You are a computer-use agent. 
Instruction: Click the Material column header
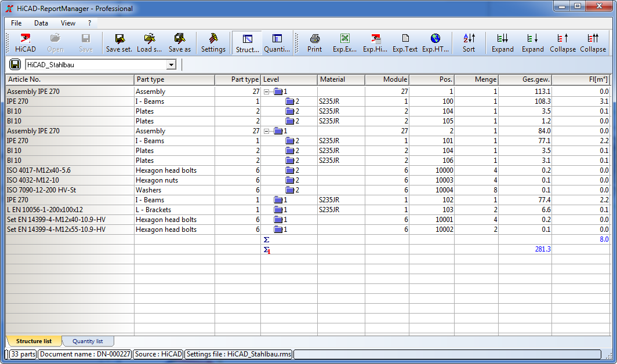tap(341, 79)
